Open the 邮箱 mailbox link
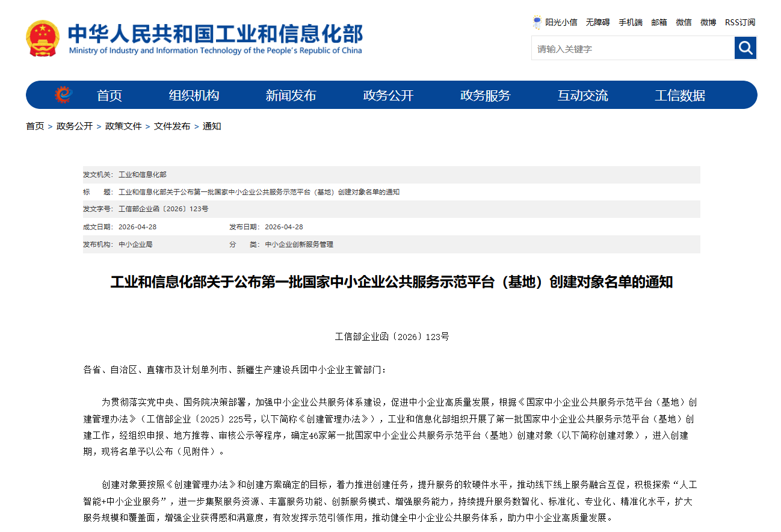Image resolution: width=781 pixels, height=532 pixels. pyautogui.click(x=659, y=22)
